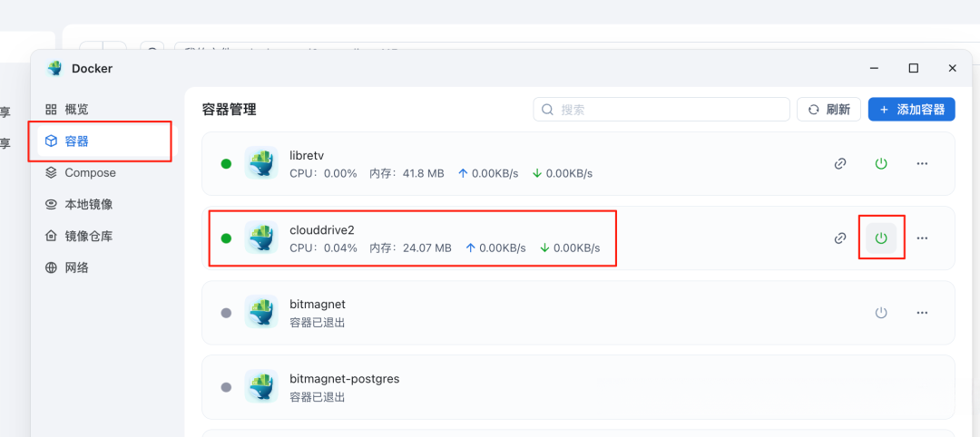Click the bitmagnet container whale icon
The height and width of the screenshot is (437, 980).
pos(261,312)
